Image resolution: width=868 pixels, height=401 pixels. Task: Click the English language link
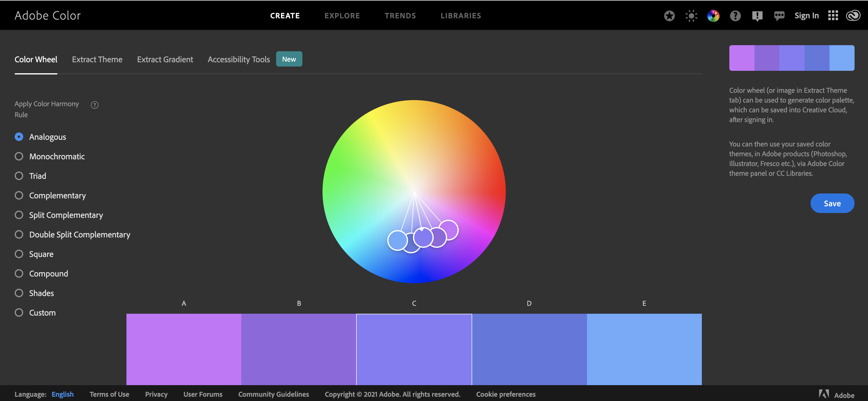(62, 394)
